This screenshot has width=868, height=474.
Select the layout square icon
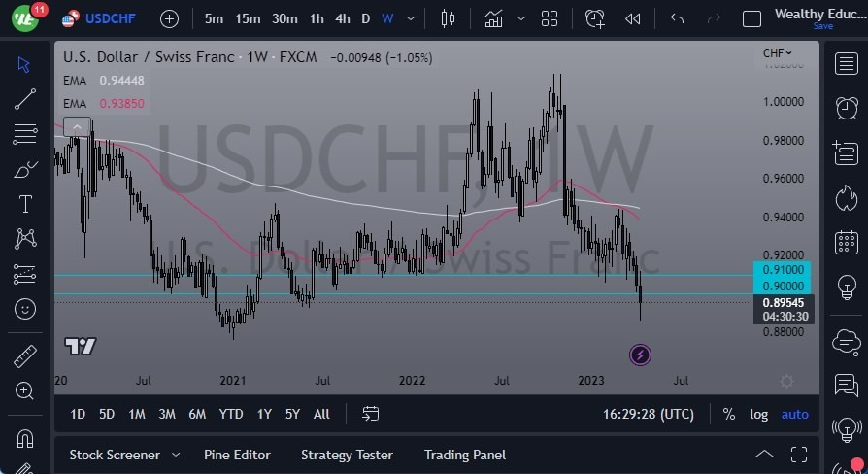click(x=751, y=19)
